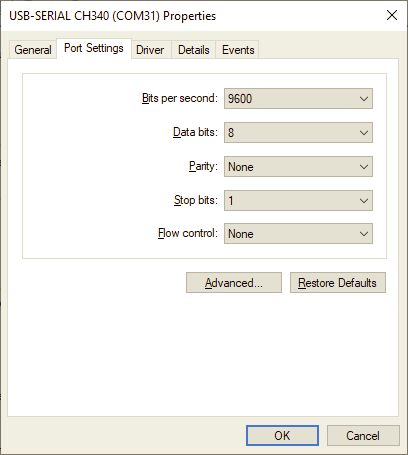Viewport: 408px width, 455px height.
Task: Click the Cancel button
Action: (x=363, y=436)
